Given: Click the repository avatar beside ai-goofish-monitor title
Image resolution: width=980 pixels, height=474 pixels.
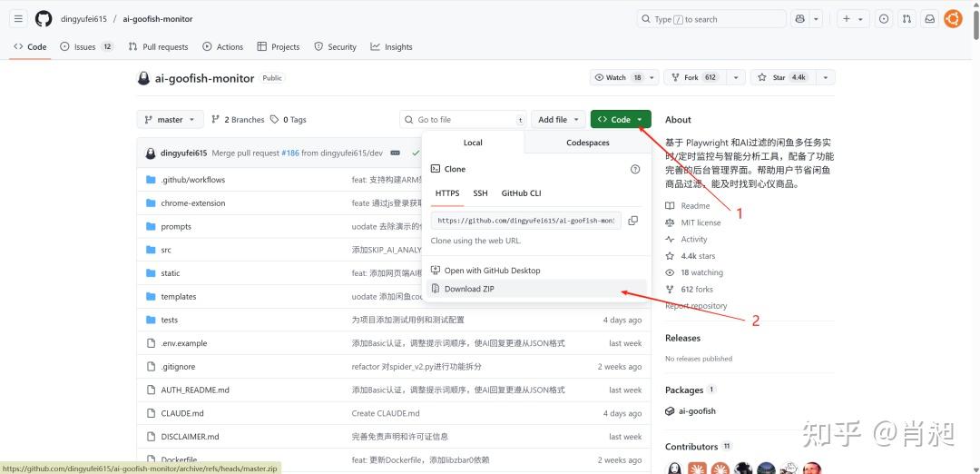Looking at the screenshot, I should pyautogui.click(x=143, y=78).
